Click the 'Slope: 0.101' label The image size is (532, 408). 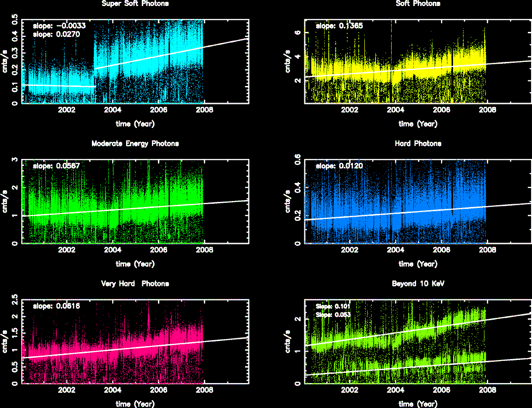coord(333,306)
